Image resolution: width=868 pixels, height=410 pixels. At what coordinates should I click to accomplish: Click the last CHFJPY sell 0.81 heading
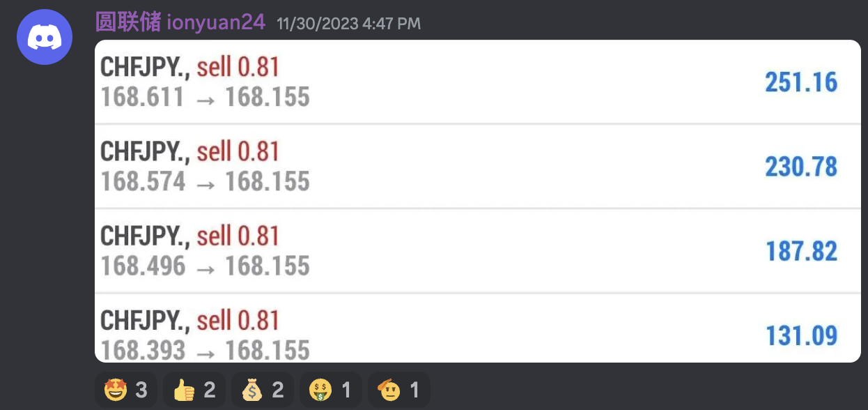click(190, 321)
